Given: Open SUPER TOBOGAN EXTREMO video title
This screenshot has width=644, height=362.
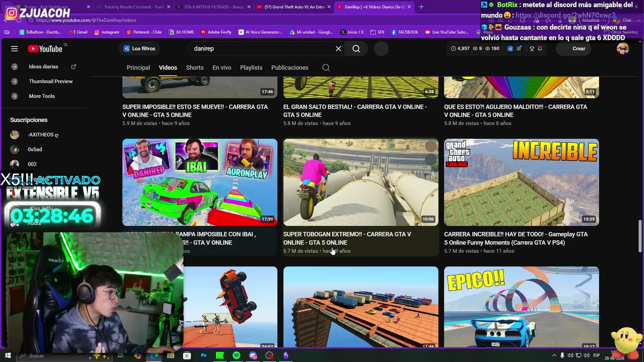Looking at the screenshot, I should click(347, 238).
